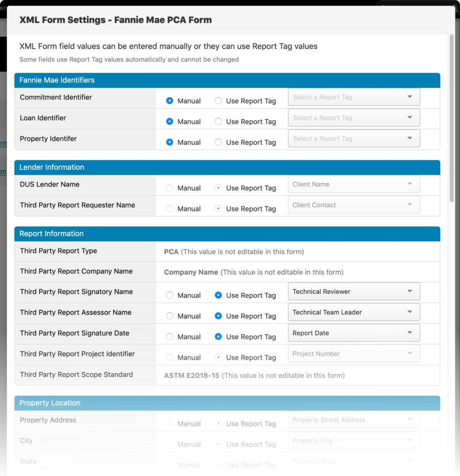
Task: Open Loan Identifier report tag dropdown
Action: click(354, 118)
